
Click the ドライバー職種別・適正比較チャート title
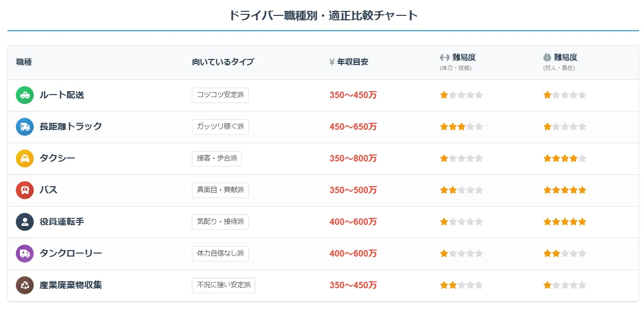point(323,15)
